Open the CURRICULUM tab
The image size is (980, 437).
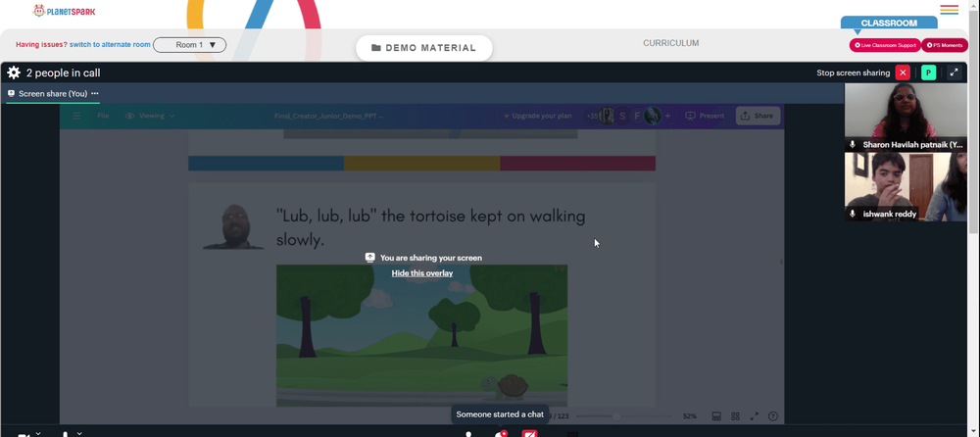[x=670, y=43]
